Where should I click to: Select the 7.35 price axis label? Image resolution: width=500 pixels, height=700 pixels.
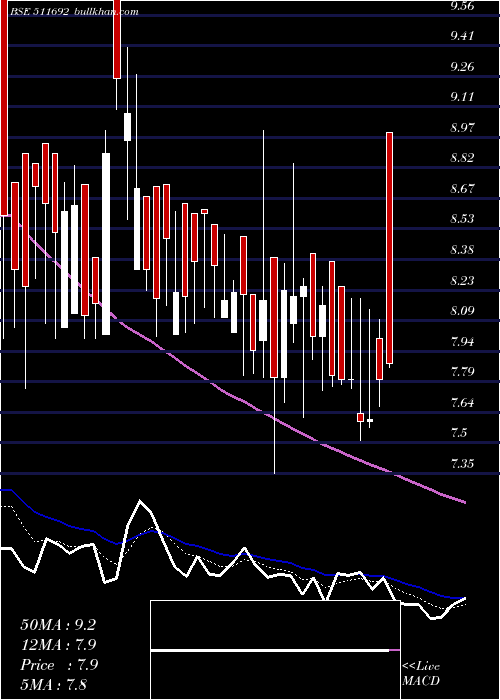(x=462, y=464)
